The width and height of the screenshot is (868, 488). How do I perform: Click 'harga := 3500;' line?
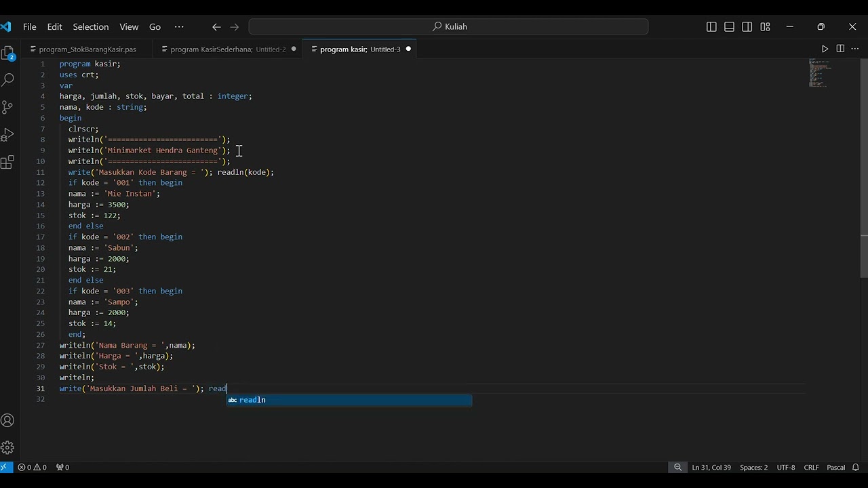(98, 205)
